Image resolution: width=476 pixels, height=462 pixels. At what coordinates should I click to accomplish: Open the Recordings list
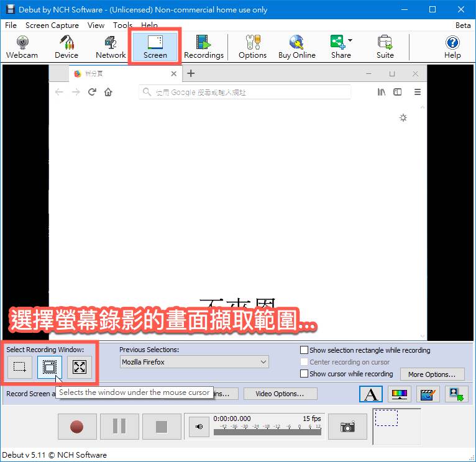tap(204, 47)
